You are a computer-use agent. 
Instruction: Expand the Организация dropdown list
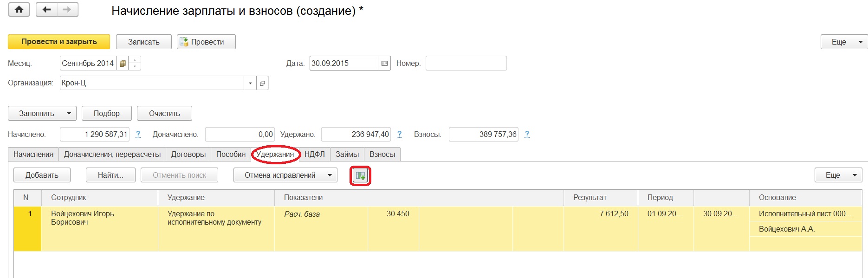tap(250, 83)
